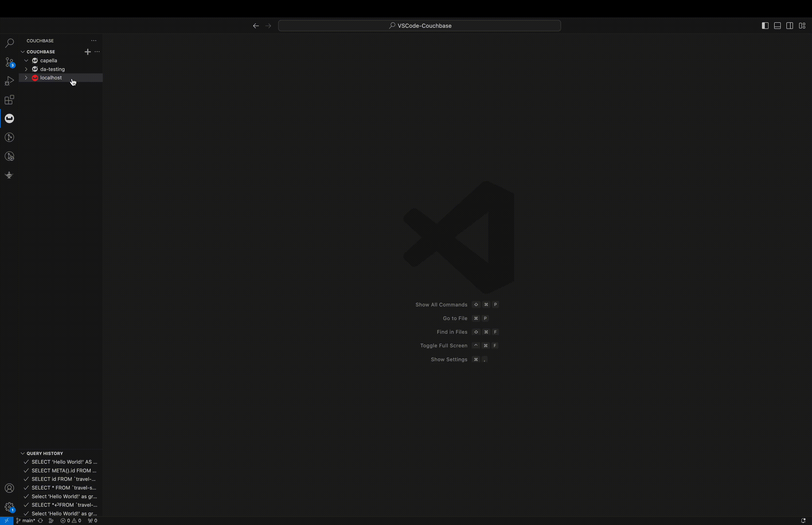
Task: Open the Extensions view
Action: [9, 100]
